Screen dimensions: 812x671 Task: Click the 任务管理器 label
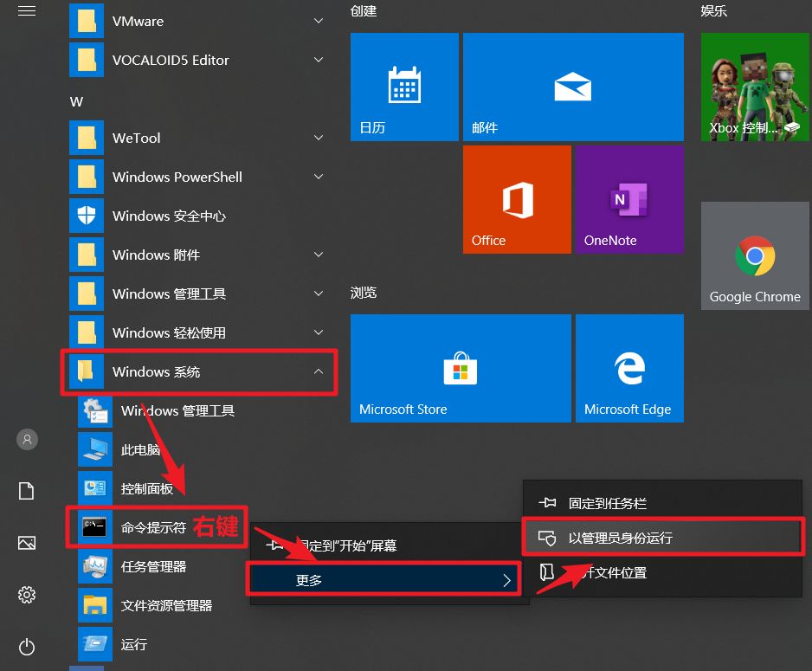coord(153,566)
